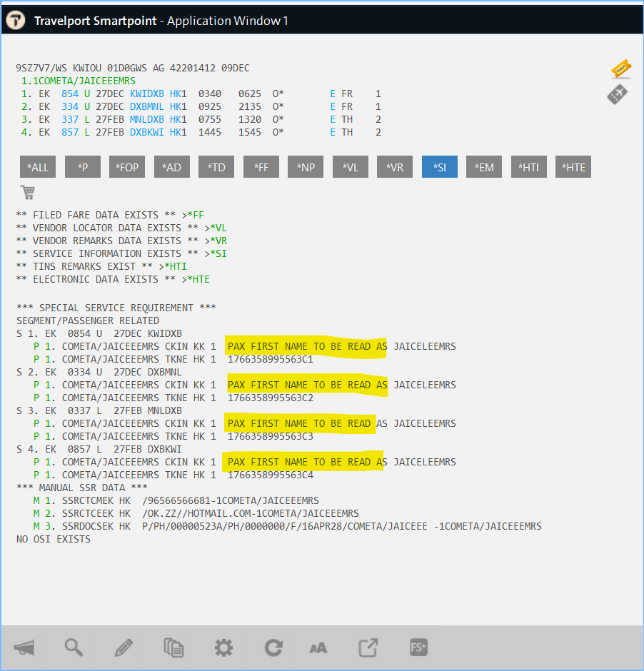Screen dimensions: 644x671
Task: Open the shopping cart icon
Action: coord(28,193)
